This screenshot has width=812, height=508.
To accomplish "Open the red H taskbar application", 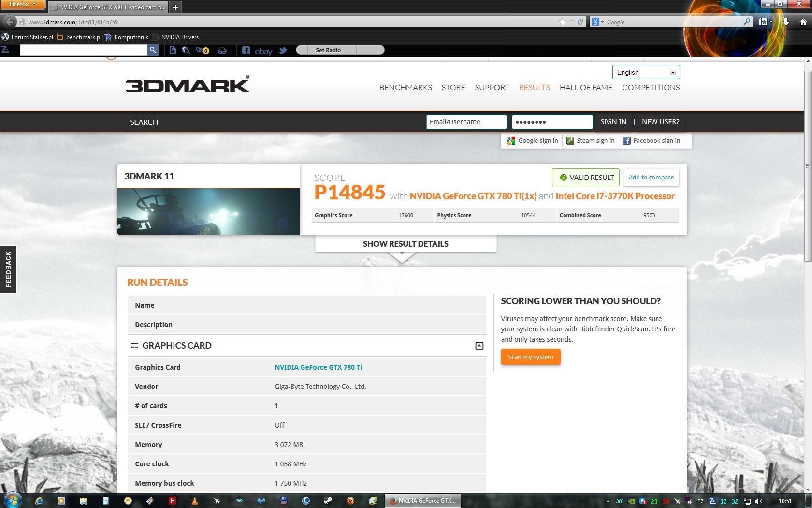I will coord(172,501).
